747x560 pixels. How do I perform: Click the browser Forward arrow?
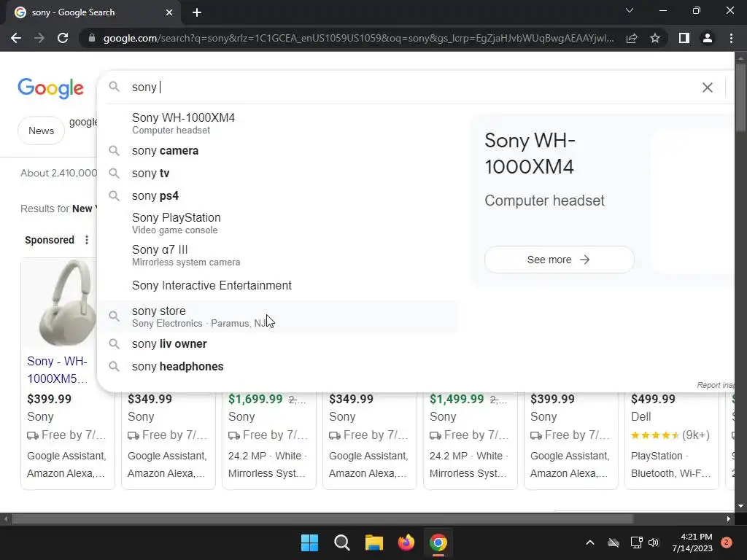click(x=39, y=38)
